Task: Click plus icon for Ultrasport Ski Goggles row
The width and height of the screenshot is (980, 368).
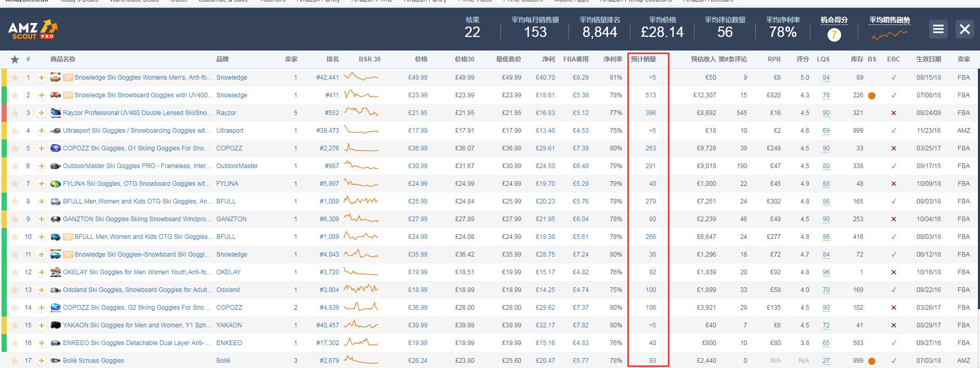Action: (41, 131)
